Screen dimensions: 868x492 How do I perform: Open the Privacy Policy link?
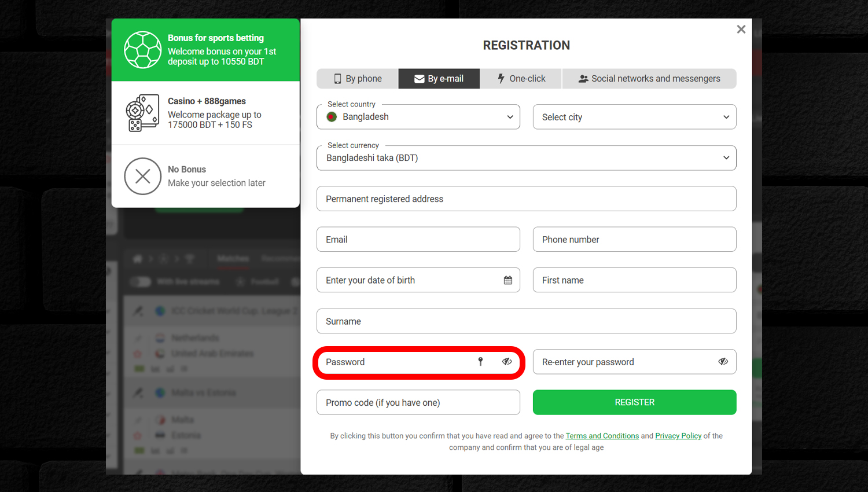(678, 436)
